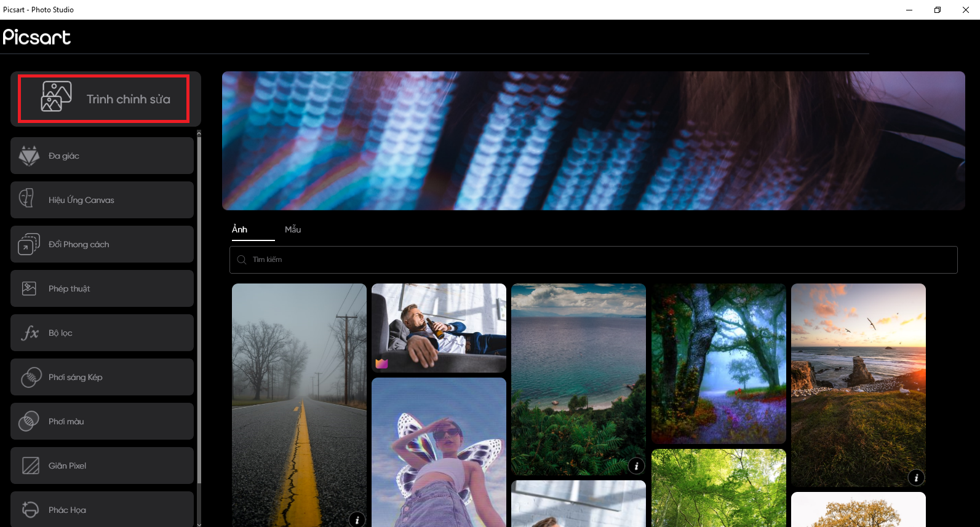Image resolution: width=980 pixels, height=527 pixels.
Task: Click info icon on ocean coast photo
Action: pyautogui.click(x=637, y=466)
